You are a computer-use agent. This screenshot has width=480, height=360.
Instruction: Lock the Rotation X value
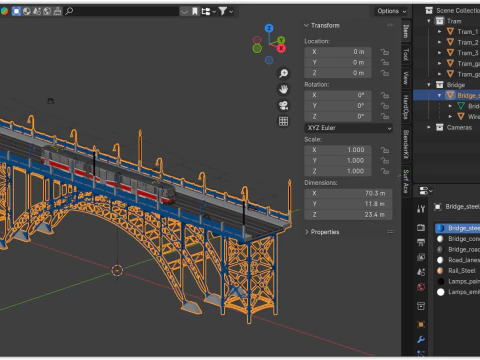pyautogui.click(x=385, y=95)
